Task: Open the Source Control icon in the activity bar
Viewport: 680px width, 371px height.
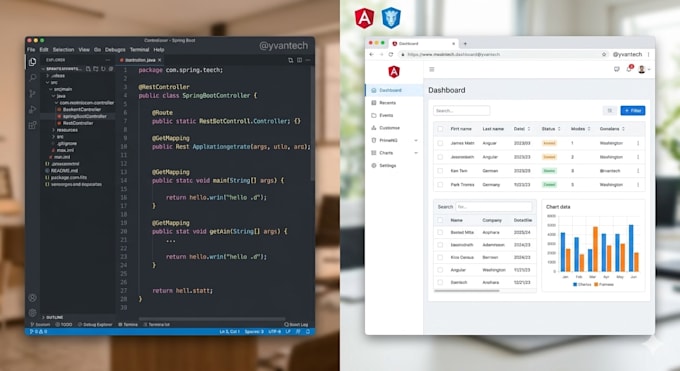Action: [32, 94]
